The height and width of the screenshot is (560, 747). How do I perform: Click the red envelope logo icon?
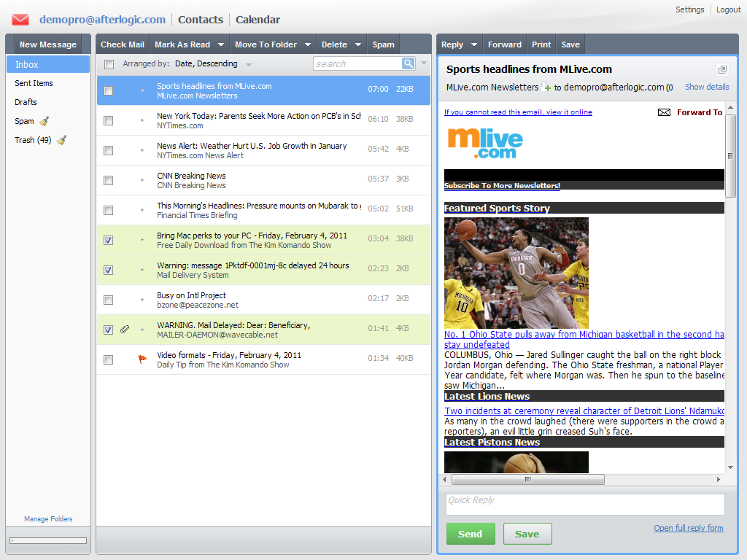20,20
